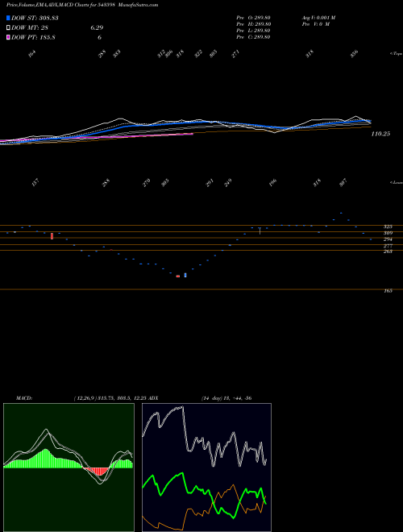Image resolution: width=403 pixels, height=532 pixels.
Task: Select the DOW ST value label
Action: [35, 18]
